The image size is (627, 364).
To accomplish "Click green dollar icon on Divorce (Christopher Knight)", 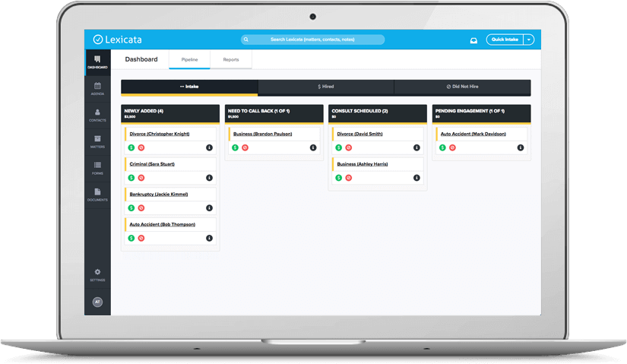I will pos(131,147).
